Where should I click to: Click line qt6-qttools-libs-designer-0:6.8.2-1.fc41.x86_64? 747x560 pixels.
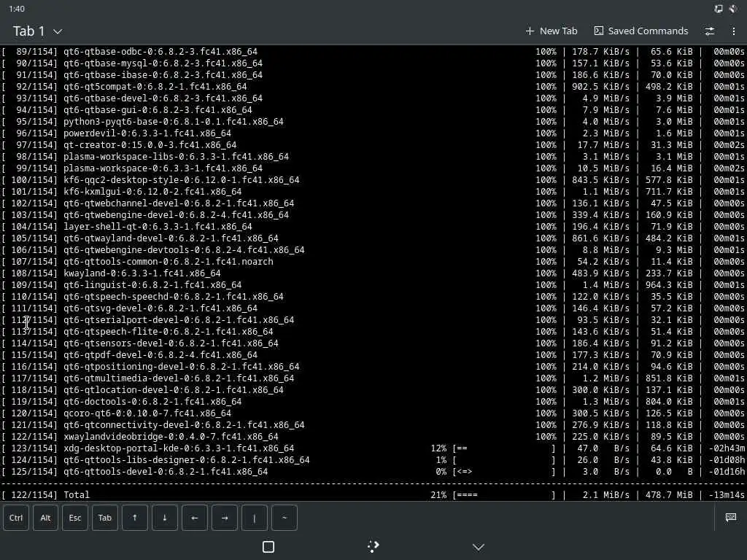tap(187, 460)
